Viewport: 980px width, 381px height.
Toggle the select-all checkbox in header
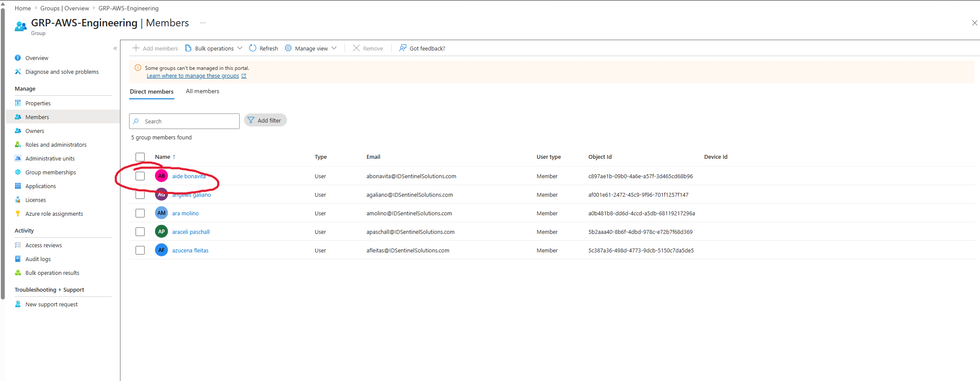click(x=140, y=157)
